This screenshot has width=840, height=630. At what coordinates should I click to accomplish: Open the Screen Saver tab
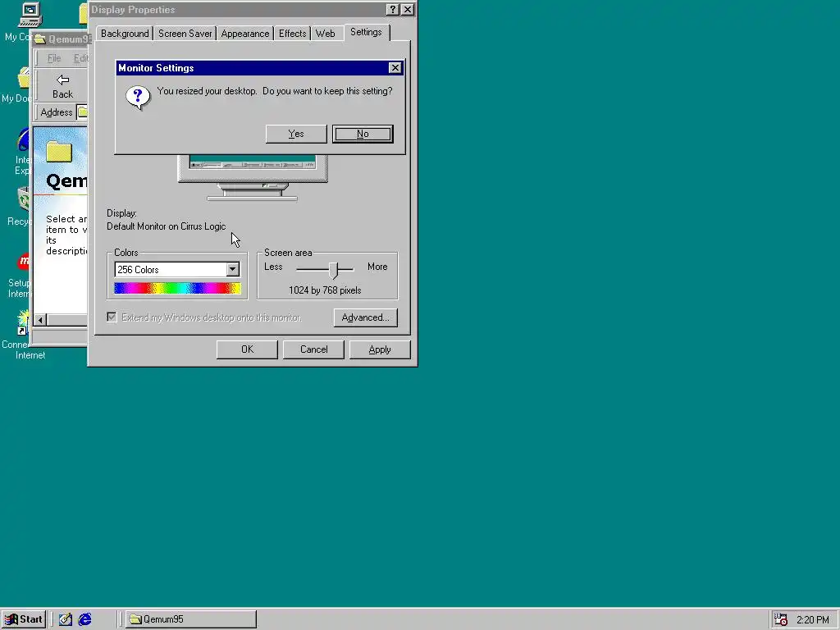point(185,33)
